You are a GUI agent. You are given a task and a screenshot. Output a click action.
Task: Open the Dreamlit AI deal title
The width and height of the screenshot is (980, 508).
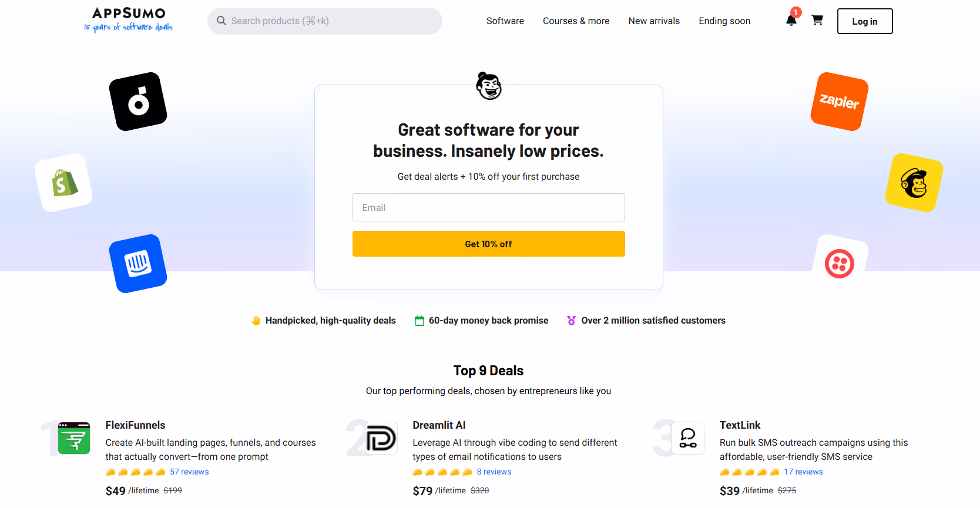[x=439, y=425]
